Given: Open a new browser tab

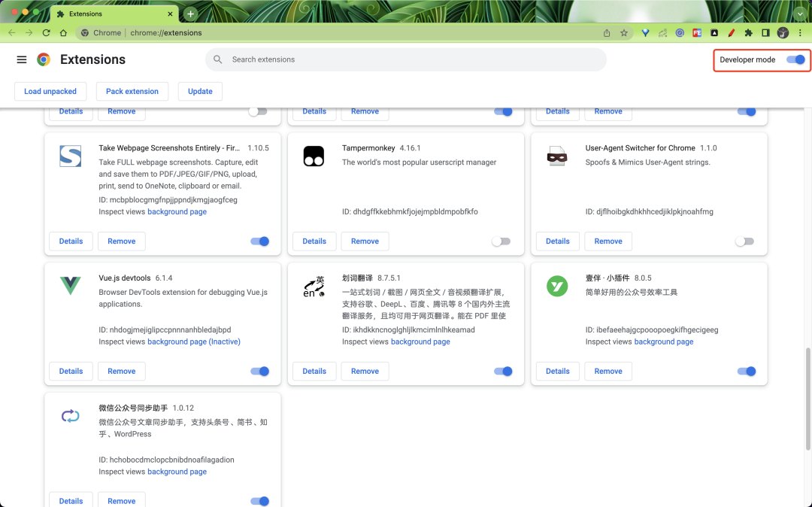Looking at the screenshot, I should (x=190, y=13).
